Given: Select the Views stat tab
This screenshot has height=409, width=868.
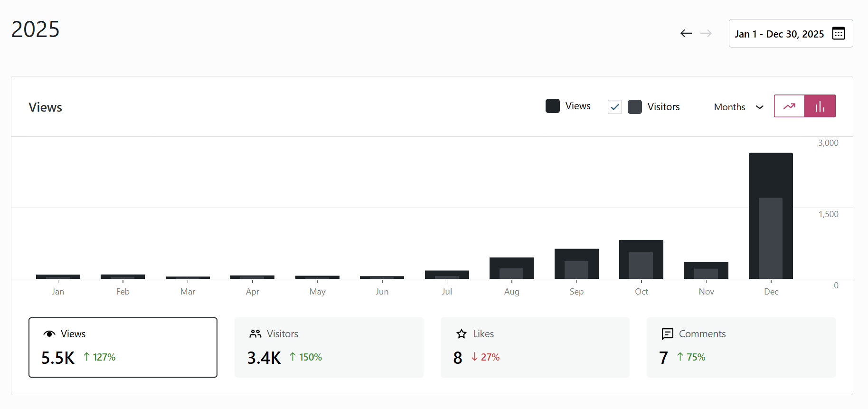Looking at the screenshot, I should coord(123,347).
